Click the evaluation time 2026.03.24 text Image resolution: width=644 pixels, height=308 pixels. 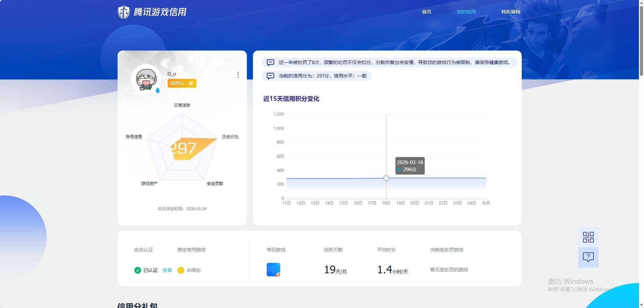182,209
